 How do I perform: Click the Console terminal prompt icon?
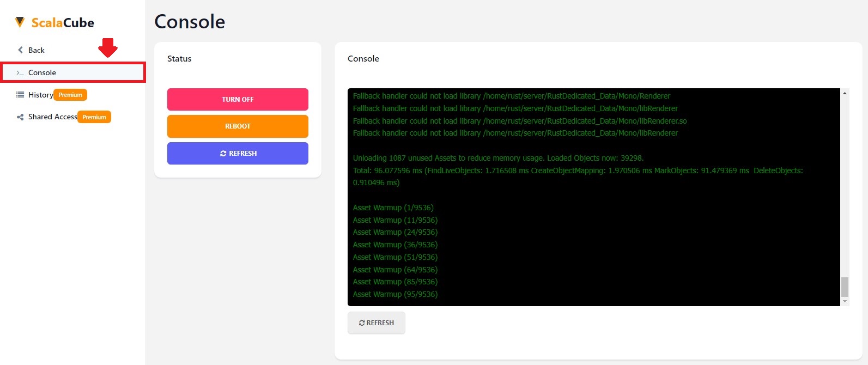pos(20,72)
